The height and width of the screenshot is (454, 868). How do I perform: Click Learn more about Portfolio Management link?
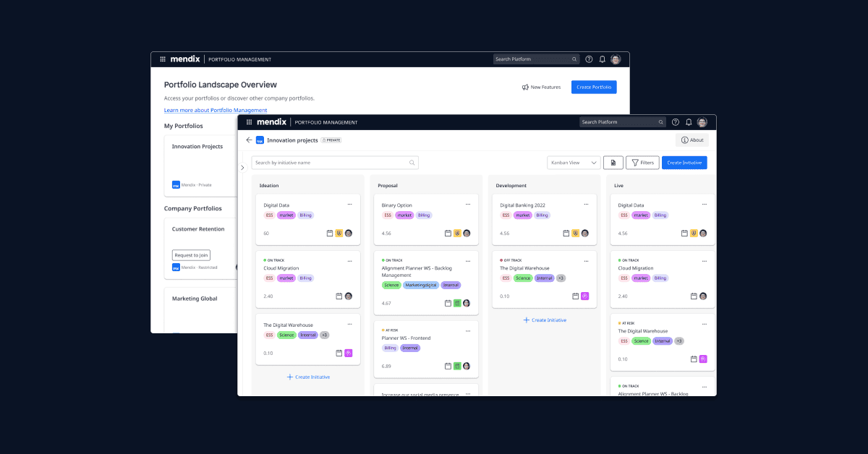(x=216, y=110)
